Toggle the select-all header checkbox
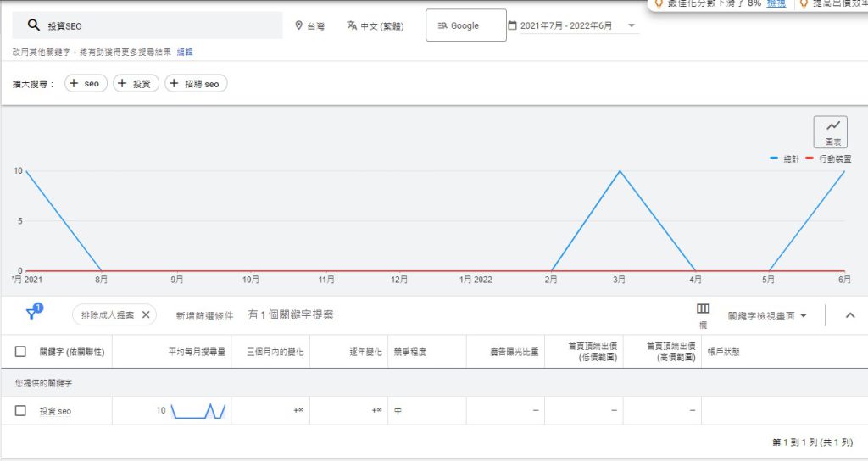868x461 pixels. [x=20, y=352]
